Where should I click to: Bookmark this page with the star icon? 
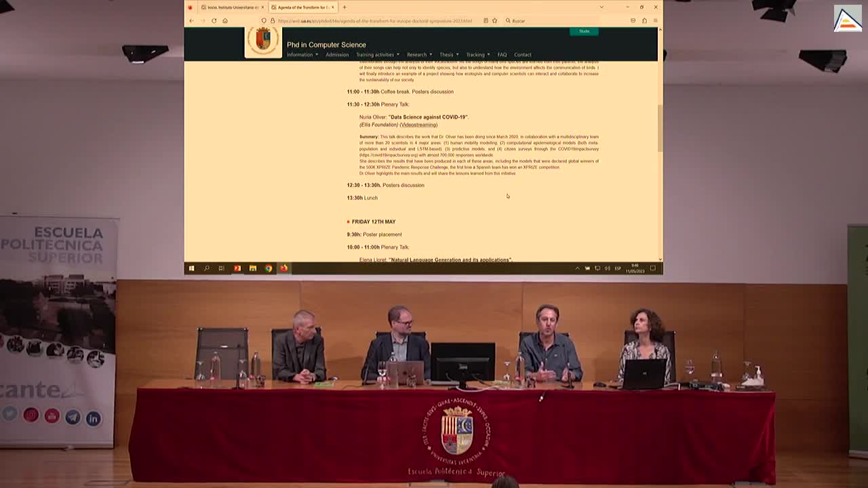[x=494, y=21]
